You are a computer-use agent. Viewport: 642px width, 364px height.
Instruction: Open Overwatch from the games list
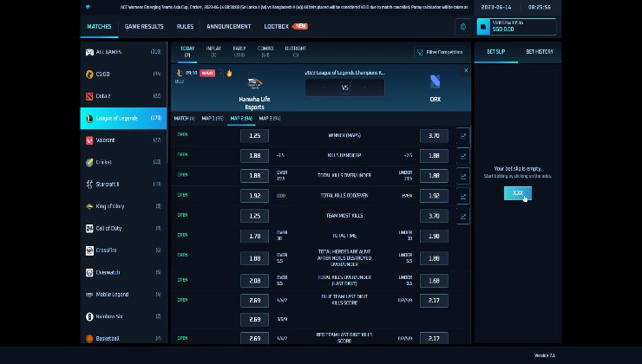pos(89,272)
